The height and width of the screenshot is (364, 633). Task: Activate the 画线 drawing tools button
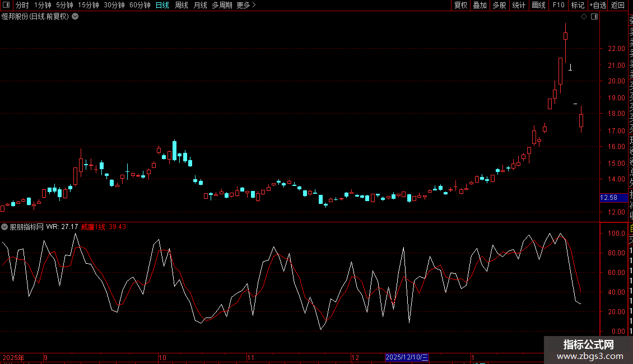pyautogui.click(x=538, y=5)
